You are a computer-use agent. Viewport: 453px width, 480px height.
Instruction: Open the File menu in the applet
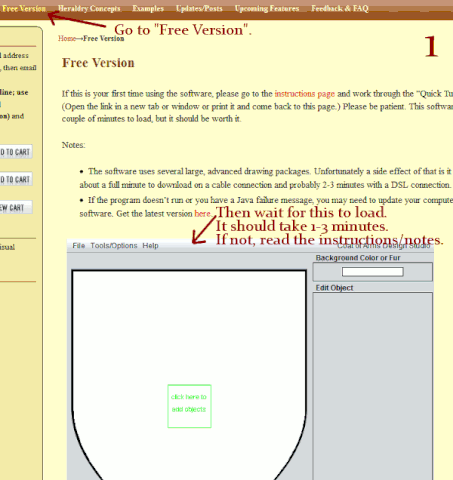79,246
